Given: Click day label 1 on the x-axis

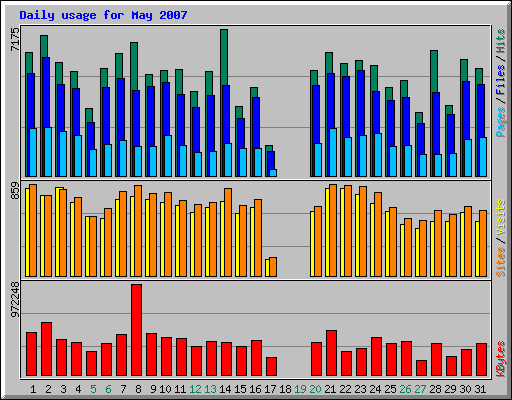Looking at the screenshot, I should (x=33, y=389).
